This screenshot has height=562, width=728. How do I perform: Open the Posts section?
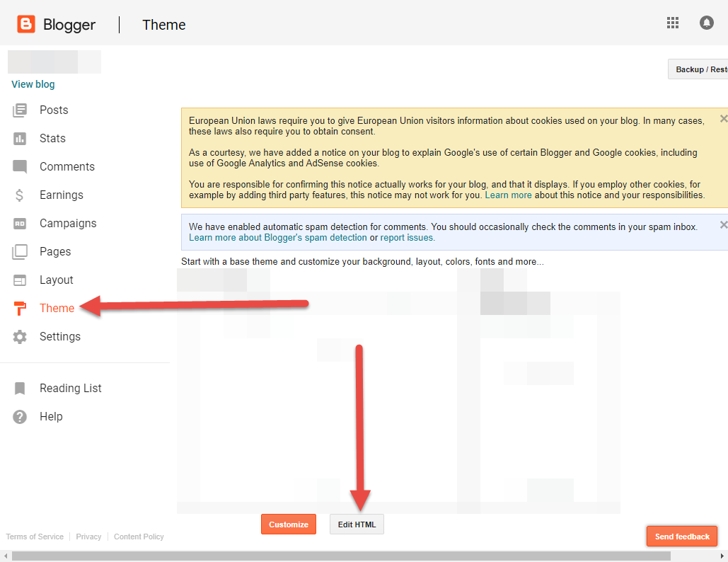[54, 110]
